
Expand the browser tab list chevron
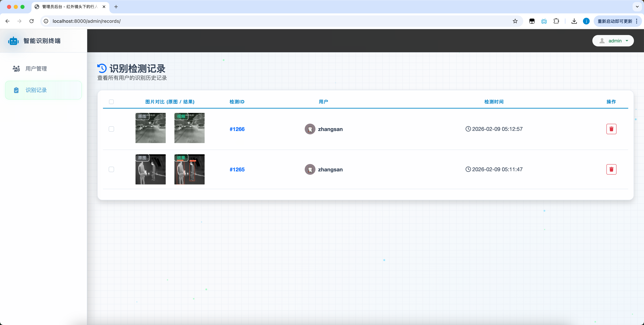(x=637, y=7)
